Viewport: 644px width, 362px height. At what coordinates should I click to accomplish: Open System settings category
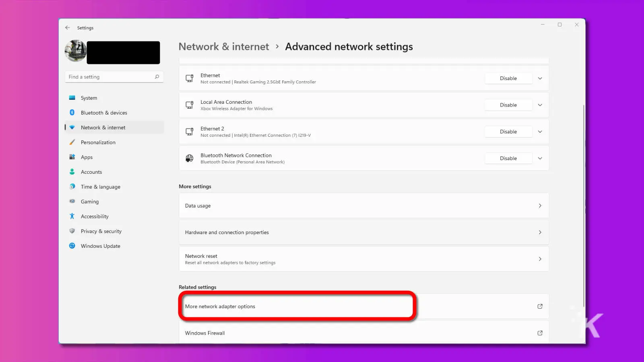114,98
